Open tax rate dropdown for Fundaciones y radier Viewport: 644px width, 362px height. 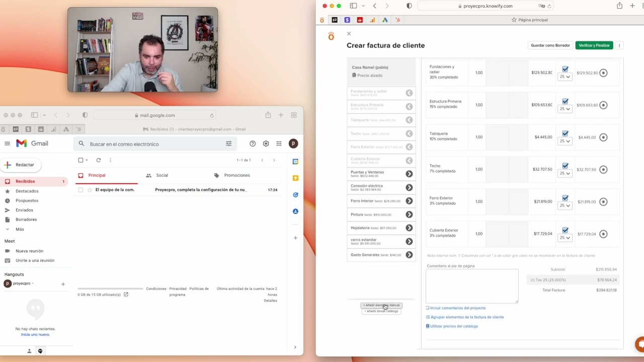point(565,77)
